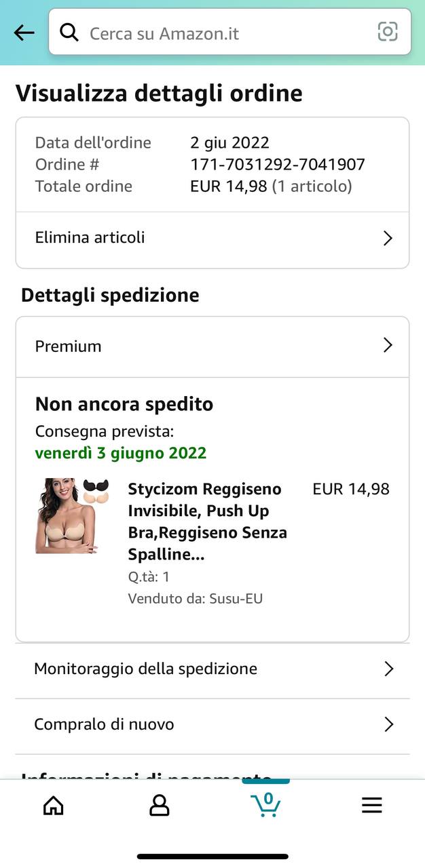Go to Home tab icon
This screenshot has width=425, height=868.
pos(53,805)
